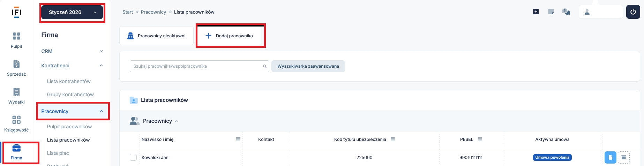Click the blue document icon for Kowalski Jan
The height and width of the screenshot is (166, 644).
coord(610,157)
